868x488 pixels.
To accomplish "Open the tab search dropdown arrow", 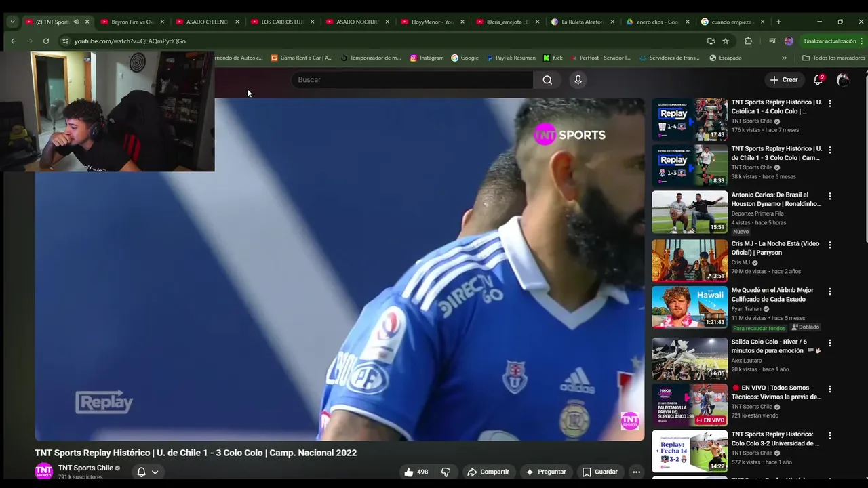I will (x=12, y=22).
